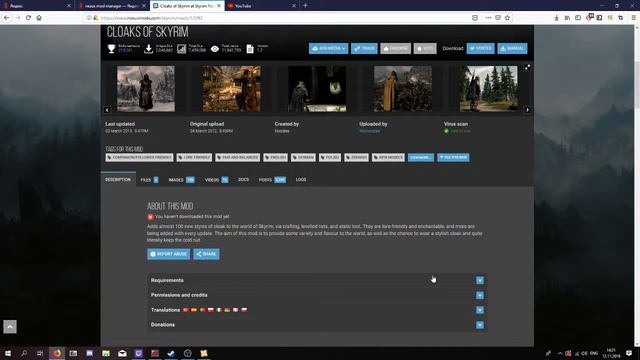640x360 pixels.
Task: Choose the Manual download button
Action: (x=512, y=49)
